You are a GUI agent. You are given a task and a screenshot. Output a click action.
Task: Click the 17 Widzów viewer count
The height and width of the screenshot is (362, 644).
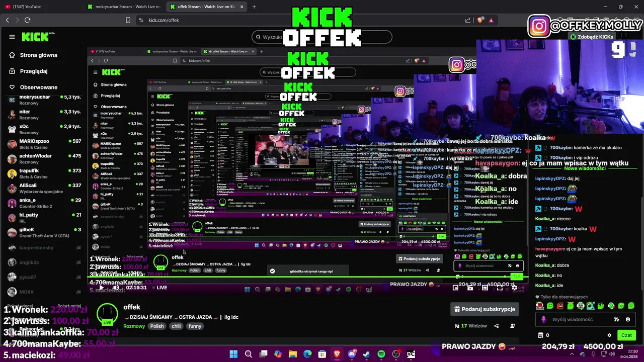click(470, 326)
